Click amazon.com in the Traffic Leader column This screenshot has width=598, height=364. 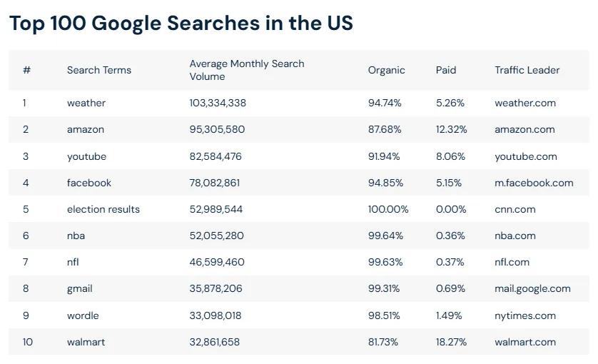524,129
